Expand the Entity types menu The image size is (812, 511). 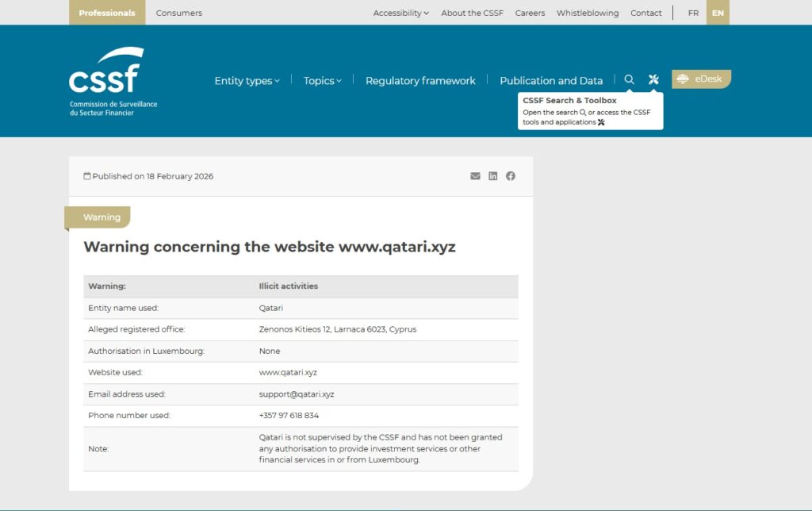[x=247, y=81]
